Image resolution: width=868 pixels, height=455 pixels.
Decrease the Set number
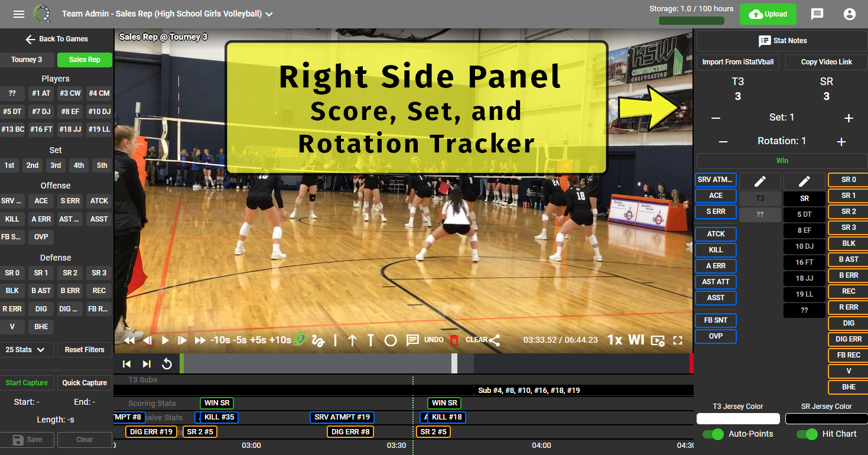716,118
